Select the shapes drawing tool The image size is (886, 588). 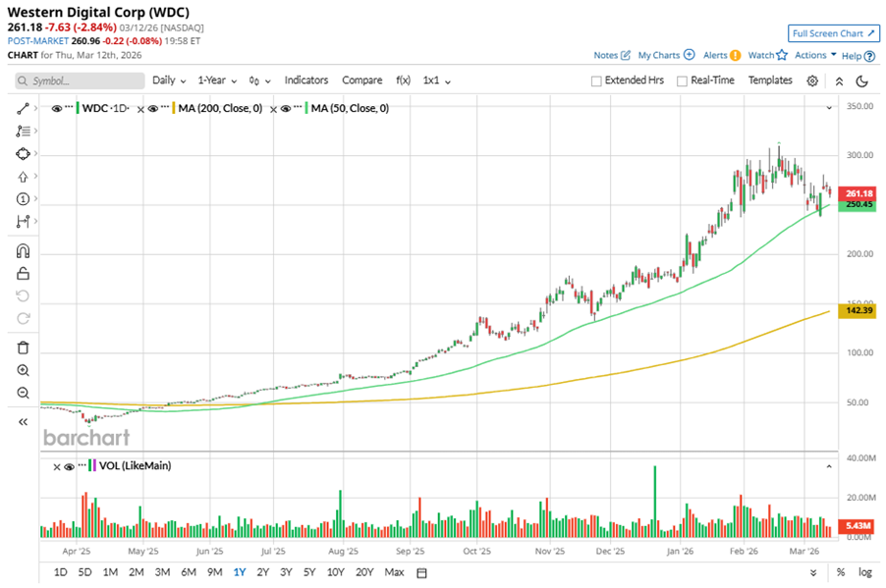23,154
